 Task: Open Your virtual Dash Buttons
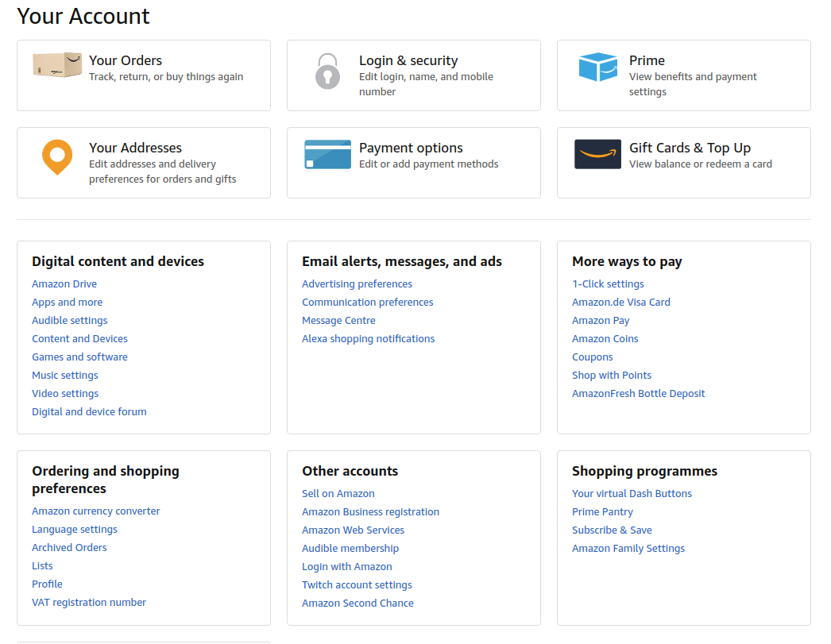pos(632,494)
